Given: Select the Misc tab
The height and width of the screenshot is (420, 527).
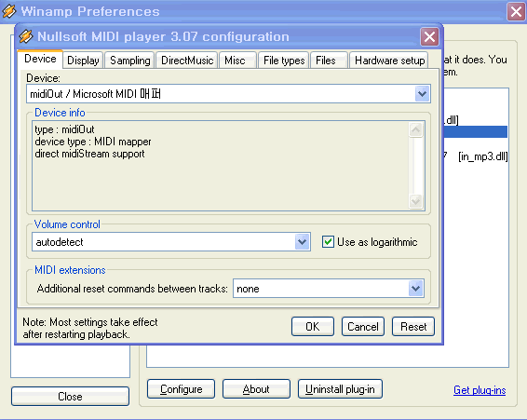Looking at the screenshot, I should coord(237,61).
